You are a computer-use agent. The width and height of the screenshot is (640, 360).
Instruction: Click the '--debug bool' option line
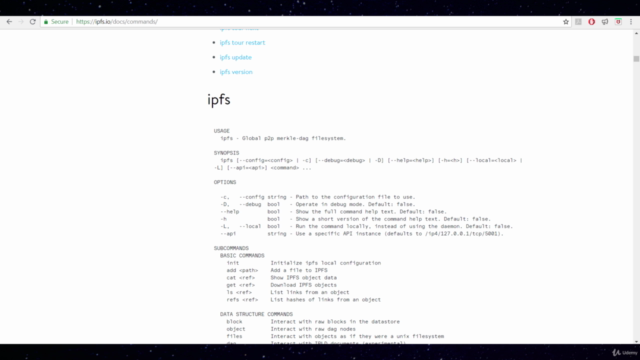(318, 204)
